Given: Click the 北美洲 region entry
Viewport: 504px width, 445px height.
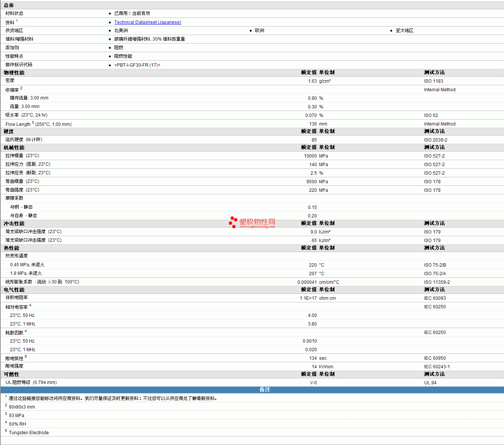Looking at the screenshot, I should [121, 31].
